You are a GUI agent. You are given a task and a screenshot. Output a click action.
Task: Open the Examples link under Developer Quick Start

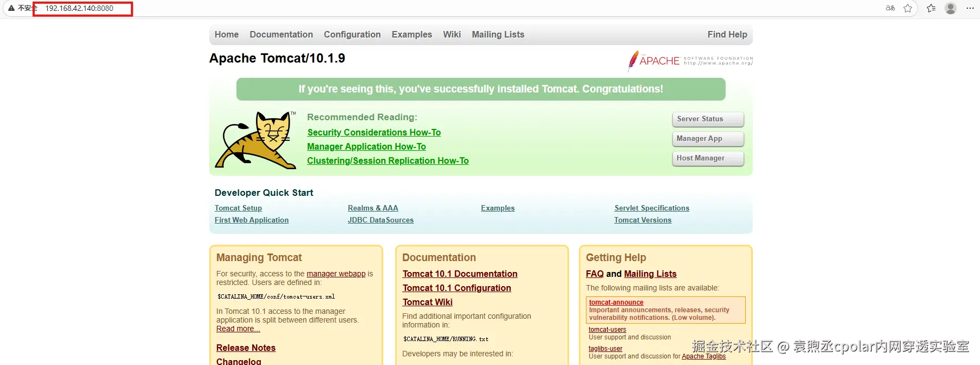[498, 208]
